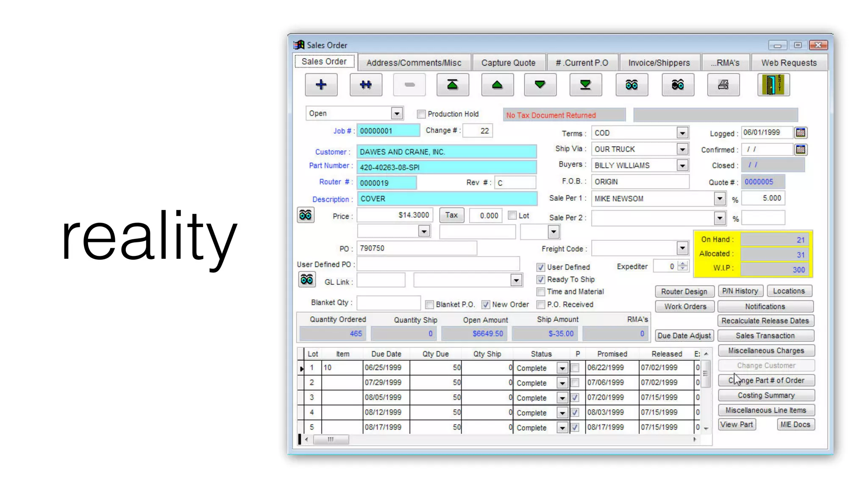
Task: Click the previous record up arrow
Action: [x=497, y=85]
